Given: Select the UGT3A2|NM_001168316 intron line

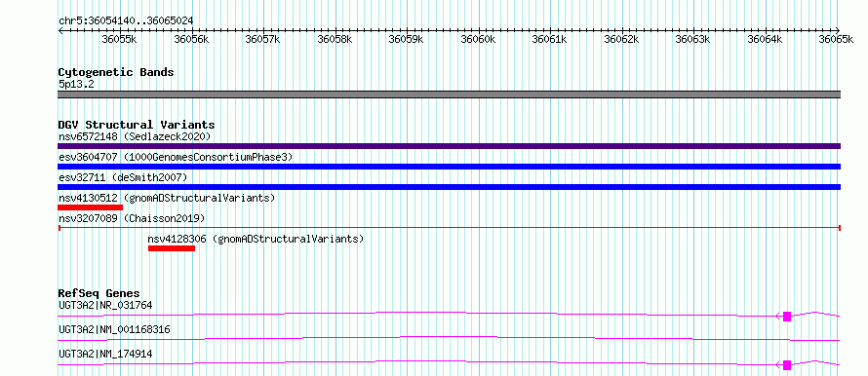Looking at the screenshot, I should tap(449, 338).
